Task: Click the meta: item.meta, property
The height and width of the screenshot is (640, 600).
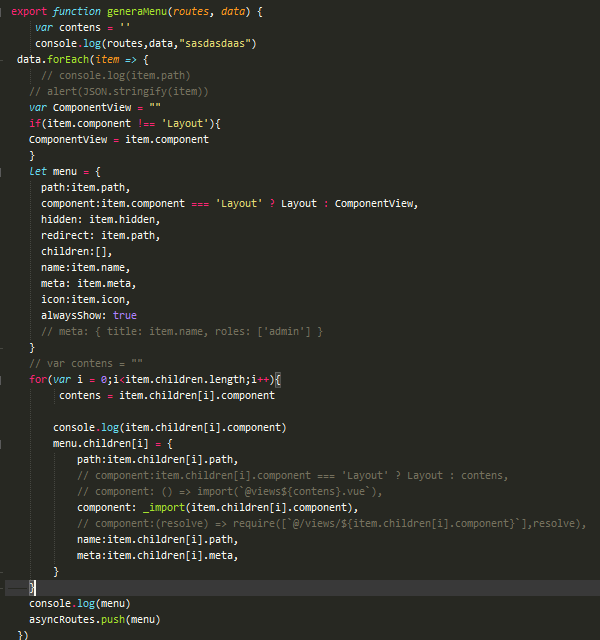Action: [x=89, y=283]
